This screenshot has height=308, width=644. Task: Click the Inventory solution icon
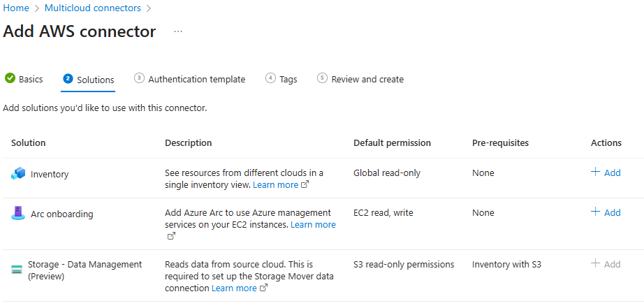point(18,174)
